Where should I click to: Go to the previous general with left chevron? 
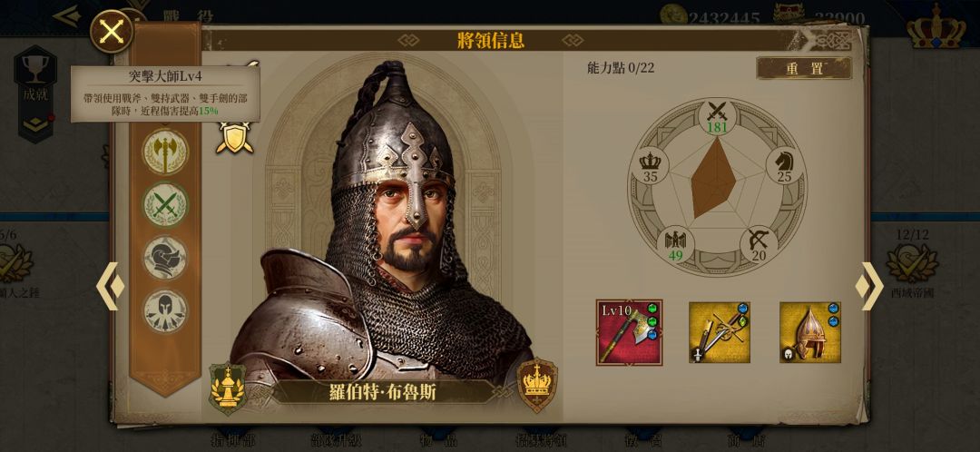110,286
